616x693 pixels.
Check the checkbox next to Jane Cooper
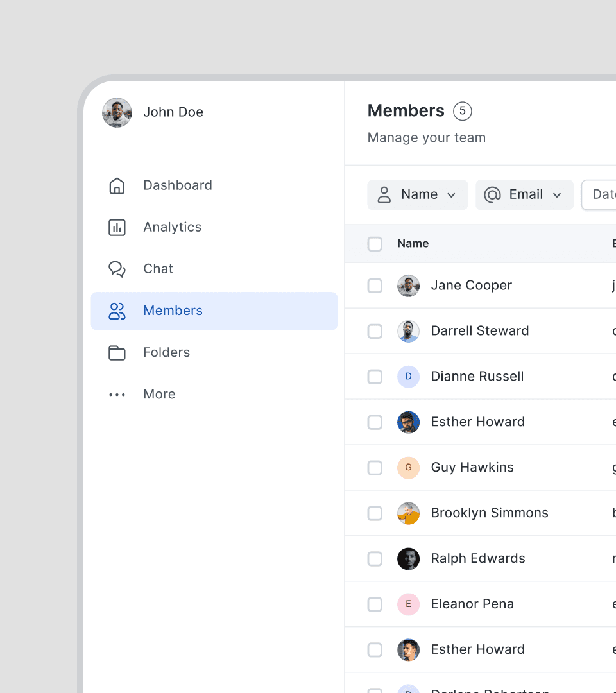pos(375,286)
